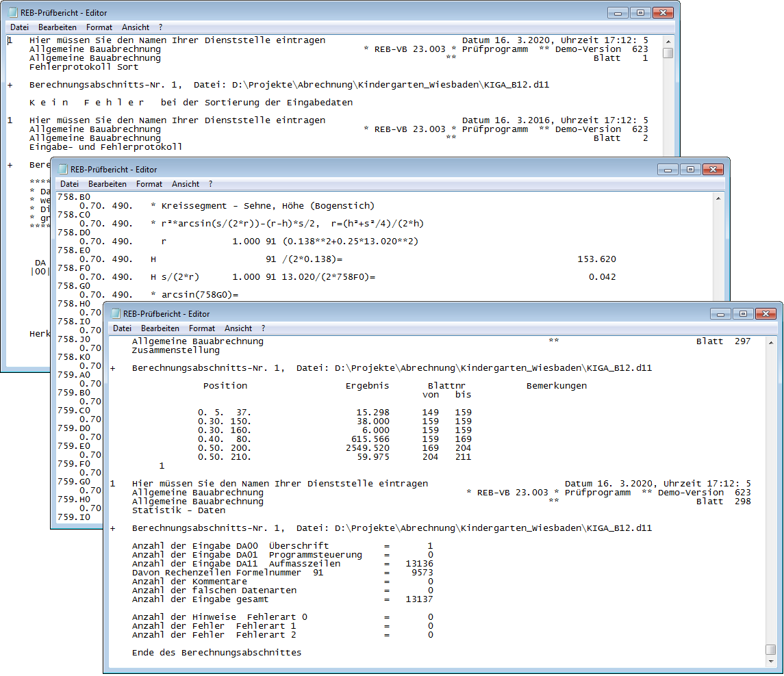Open the ? help menu in the frontmost window
The width and height of the screenshot is (784, 676).
coord(263,328)
